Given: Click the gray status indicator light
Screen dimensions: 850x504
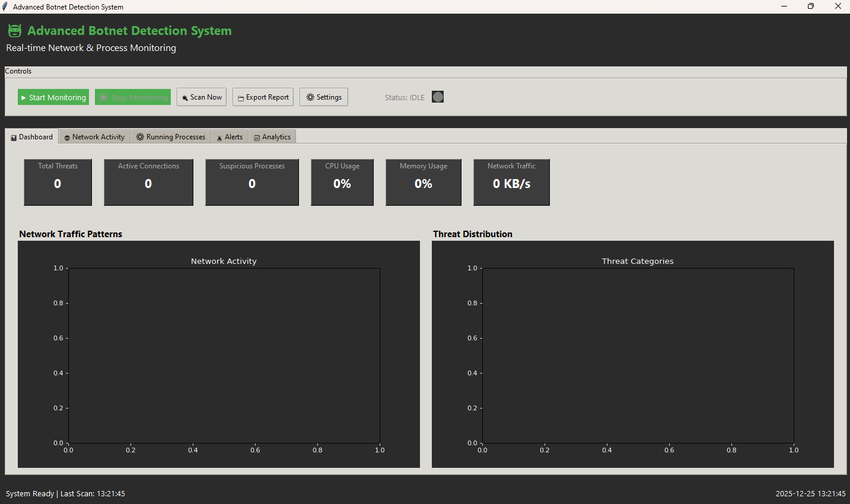Looking at the screenshot, I should (438, 97).
